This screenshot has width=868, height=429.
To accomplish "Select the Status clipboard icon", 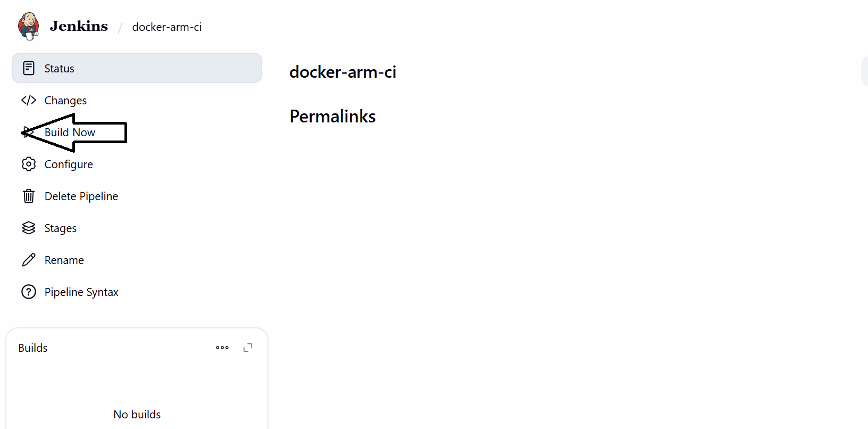I will point(28,68).
